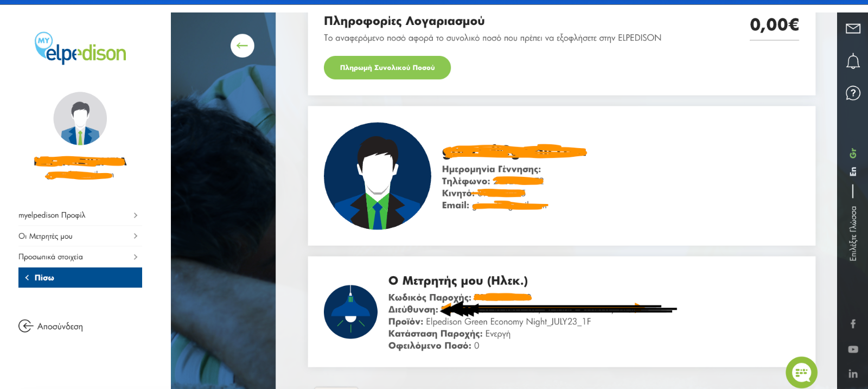Click the lamp electricity meter icon
This screenshot has height=389, width=868.
[x=350, y=312]
